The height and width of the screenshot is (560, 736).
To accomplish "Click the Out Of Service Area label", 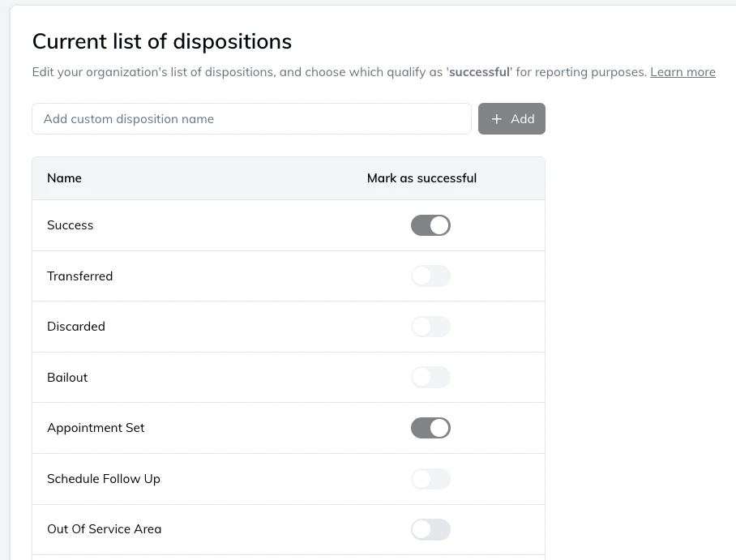I will point(105,529).
